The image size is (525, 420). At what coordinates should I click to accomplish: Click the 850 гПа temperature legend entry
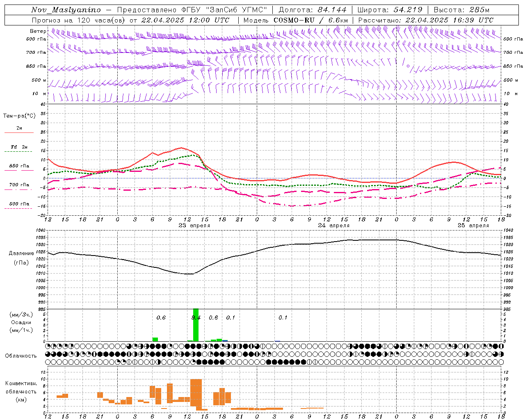coord(19,166)
